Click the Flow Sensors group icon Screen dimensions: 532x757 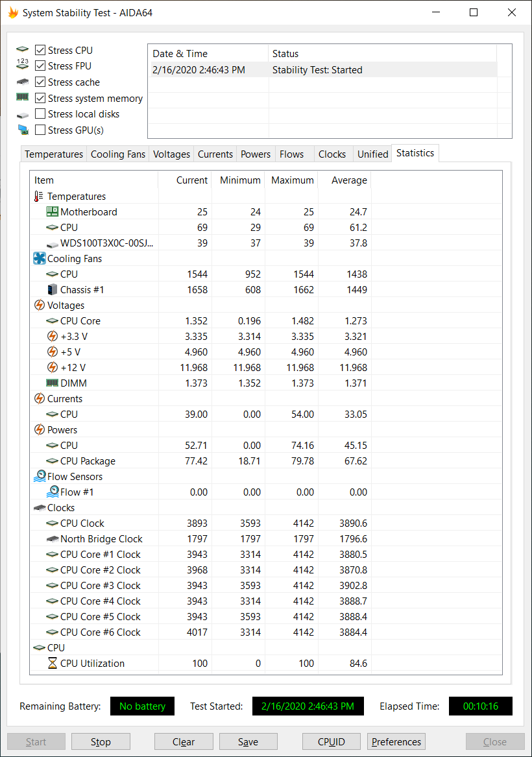point(40,477)
